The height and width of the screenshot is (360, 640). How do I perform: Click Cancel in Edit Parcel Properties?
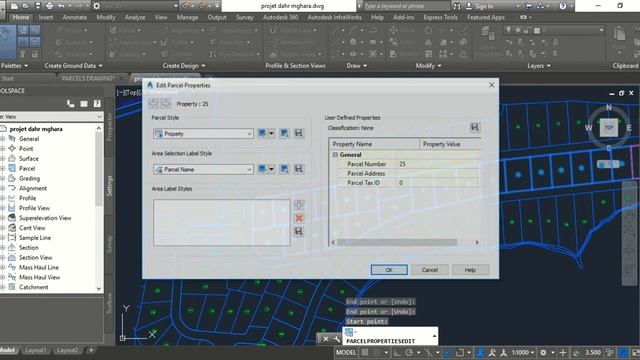point(429,270)
